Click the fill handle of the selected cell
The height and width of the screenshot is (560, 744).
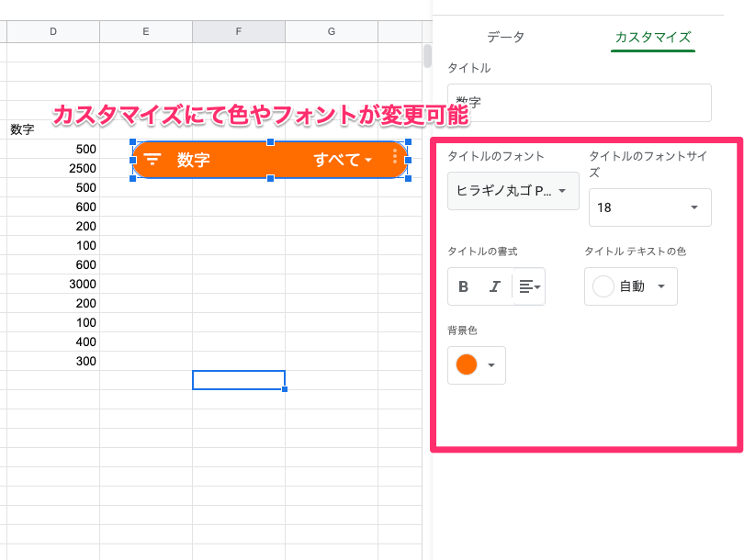(x=285, y=389)
